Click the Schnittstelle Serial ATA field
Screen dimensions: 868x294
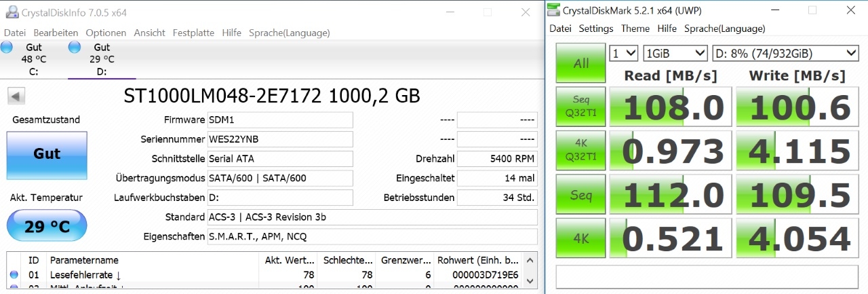pyautogui.click(x=279, y=159)
